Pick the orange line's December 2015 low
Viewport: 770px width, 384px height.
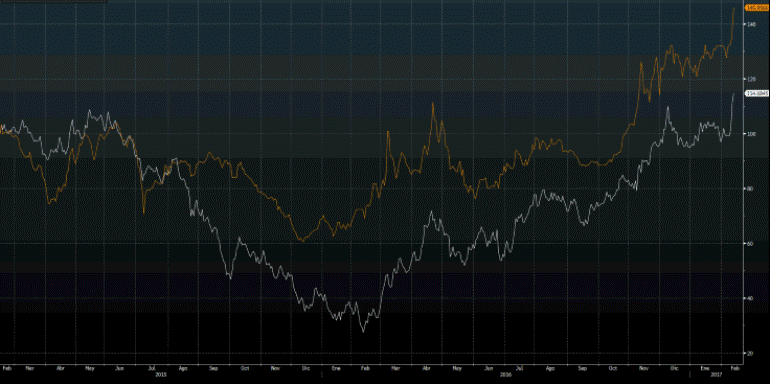pyautogui.click(x=302, y=241)
